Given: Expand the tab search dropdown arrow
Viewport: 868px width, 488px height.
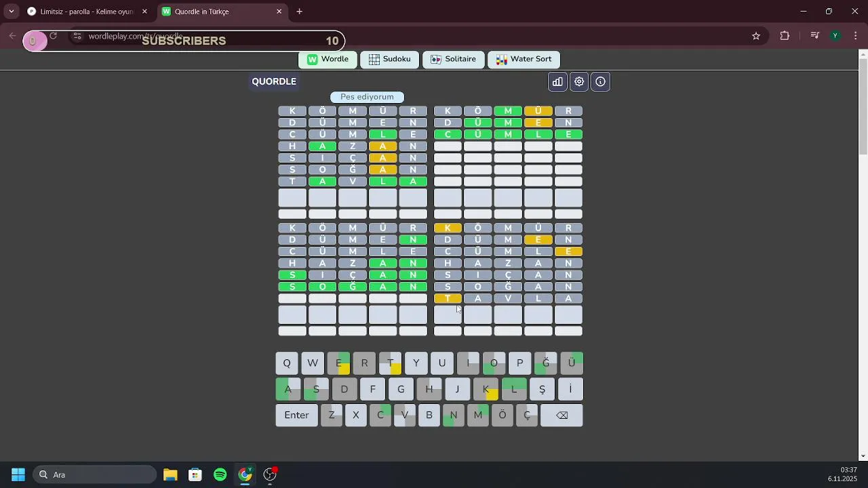Looking at the screenshot, I should pyautogui.click(x=12, y=12).
